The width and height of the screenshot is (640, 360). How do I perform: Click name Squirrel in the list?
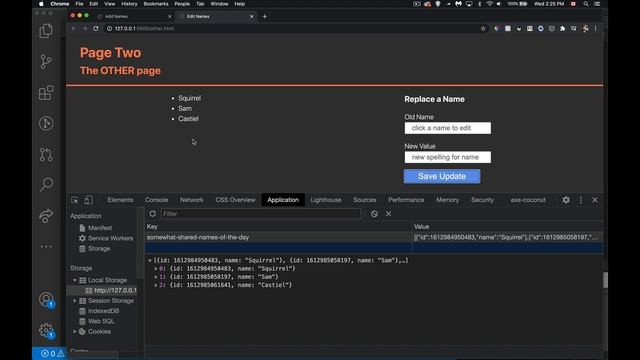pyautogui.click(x=189, y=98)
